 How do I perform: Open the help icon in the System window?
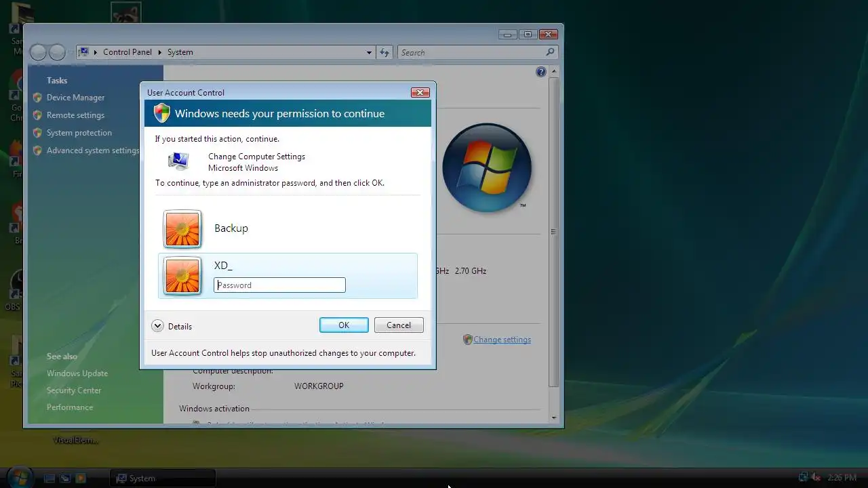541,72
